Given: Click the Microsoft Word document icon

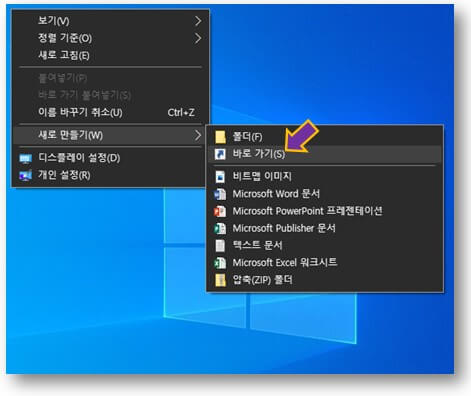Looking at the screenshot, I should [x=220, y=194].
